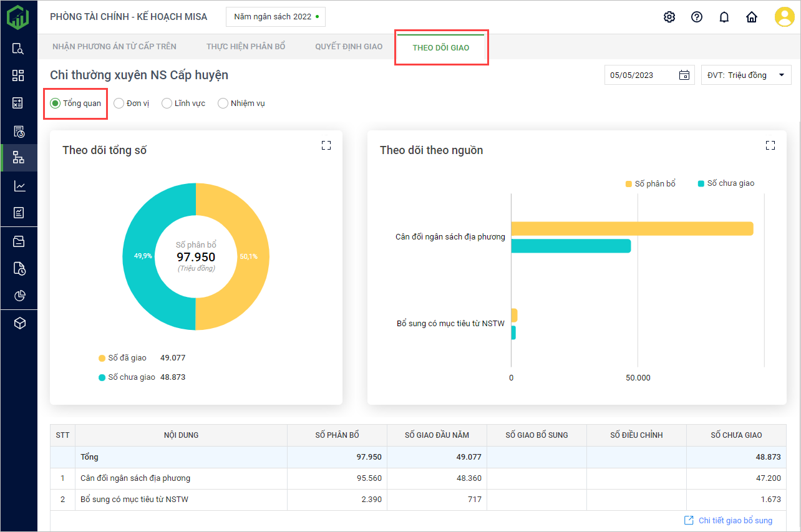Open the ĐVT Triệu đồng dropdown
This screenshot has height=532, width=801.
pyautogui.click(x=745, y=75)
